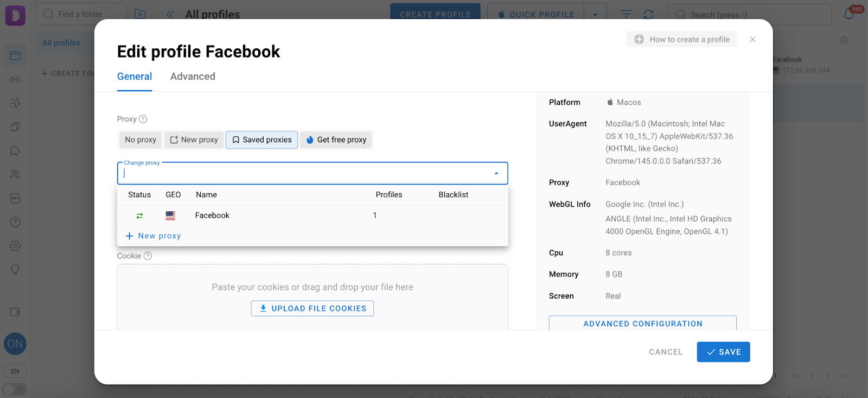Click the US flag in Facebook proxy row

coord(170,216)
